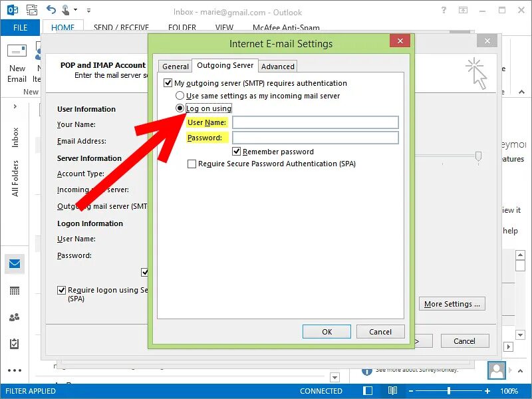Screen dimensions: 532x399
Task: Open the FILE backstage tab
Action: tap(20, 27)
